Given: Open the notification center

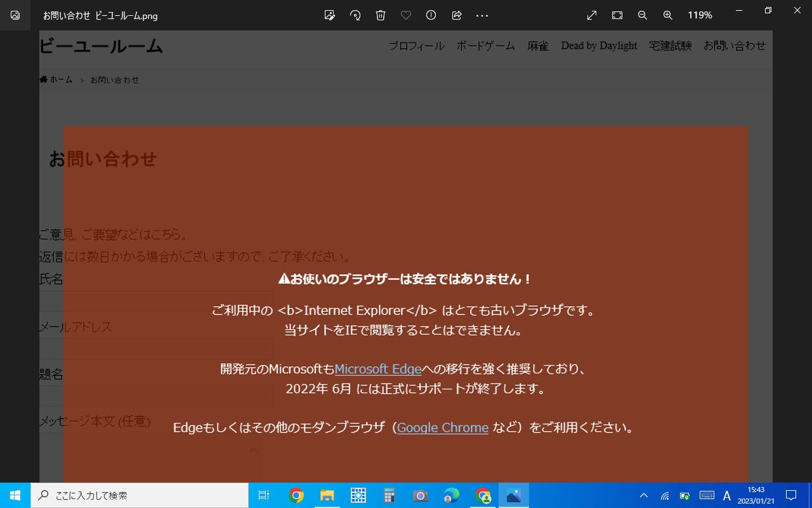Looking at the screenshot, I should click(791, 495).
